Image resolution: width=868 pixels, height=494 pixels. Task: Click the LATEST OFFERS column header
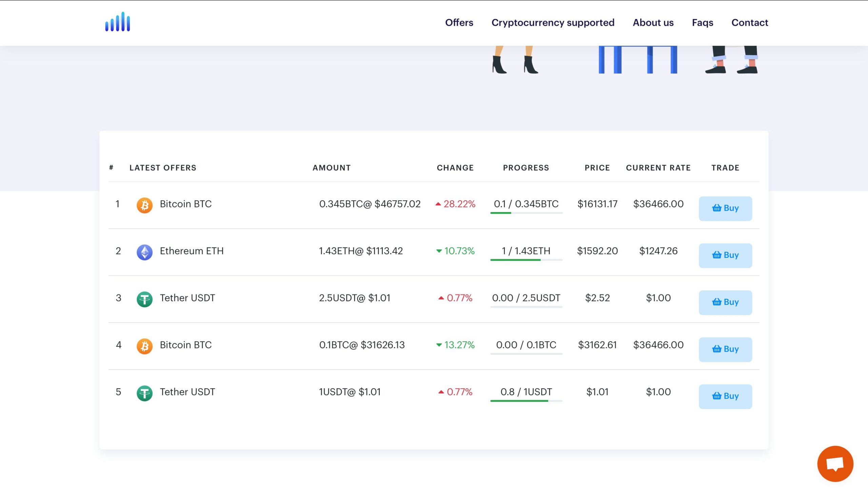click(163, 168)
